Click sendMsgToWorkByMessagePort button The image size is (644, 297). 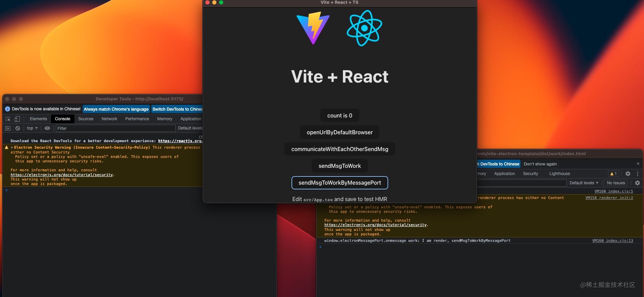point(340,183)
